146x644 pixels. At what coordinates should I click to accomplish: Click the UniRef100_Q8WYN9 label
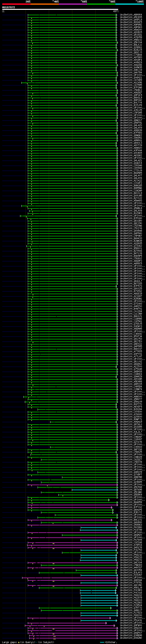(x=131, y=477)
